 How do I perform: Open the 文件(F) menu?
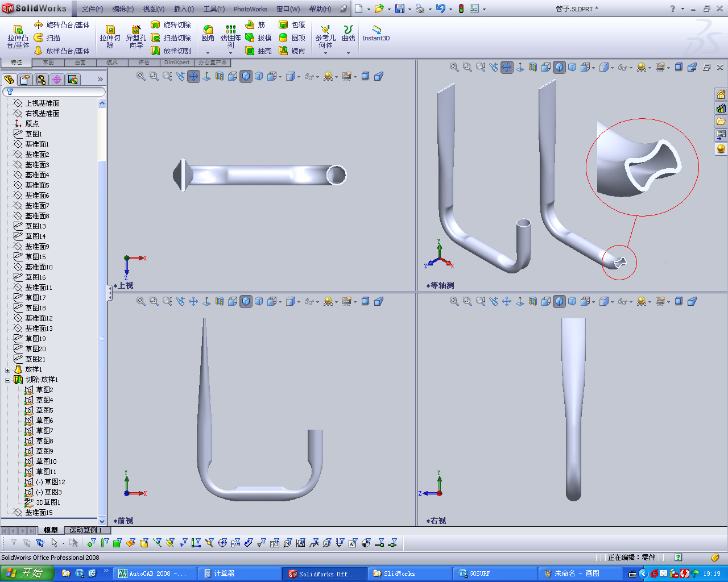tap(92, 9)
